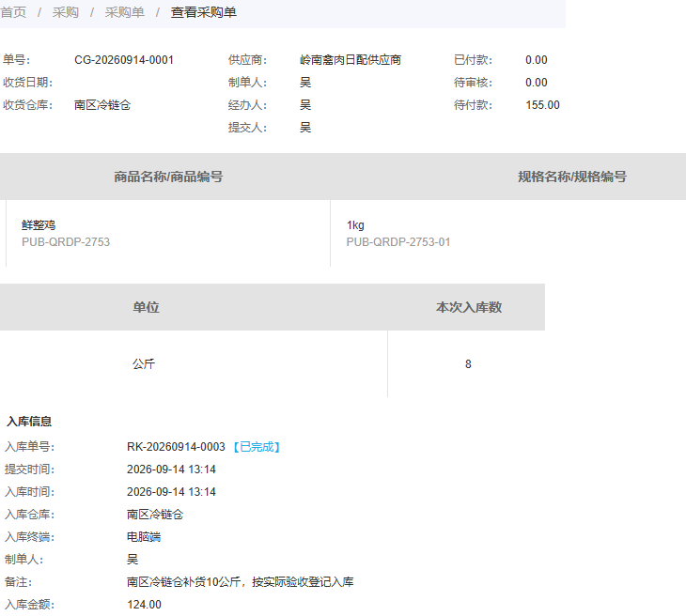Screen dimensions: 686x616
Task: Click inbound number RK-20260914-0003
Action: pos(176,447)
